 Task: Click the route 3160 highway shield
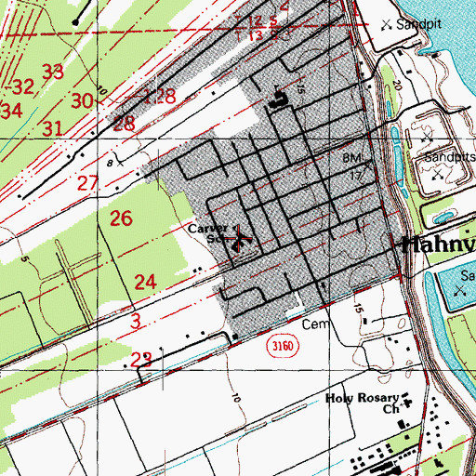[283, 346]
